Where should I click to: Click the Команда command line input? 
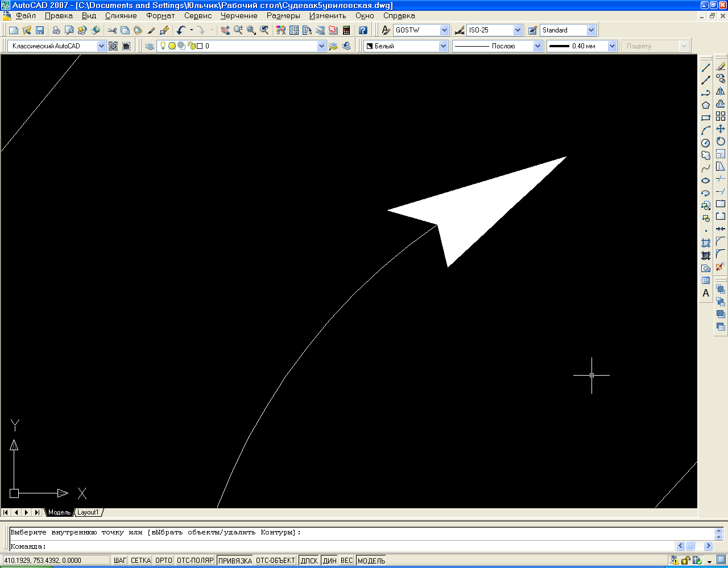point(341,546)
